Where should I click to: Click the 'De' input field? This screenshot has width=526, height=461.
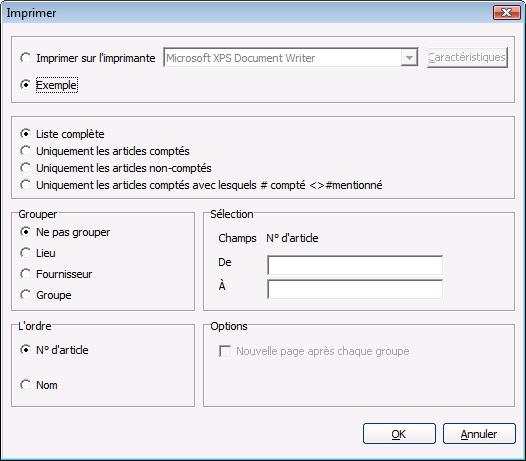click(x=355, y=265)
